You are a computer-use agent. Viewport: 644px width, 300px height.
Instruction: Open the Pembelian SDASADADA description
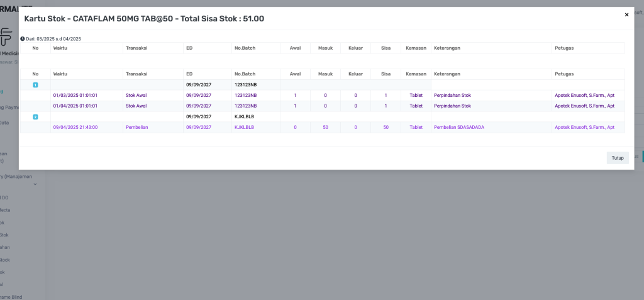coord(458,127)
